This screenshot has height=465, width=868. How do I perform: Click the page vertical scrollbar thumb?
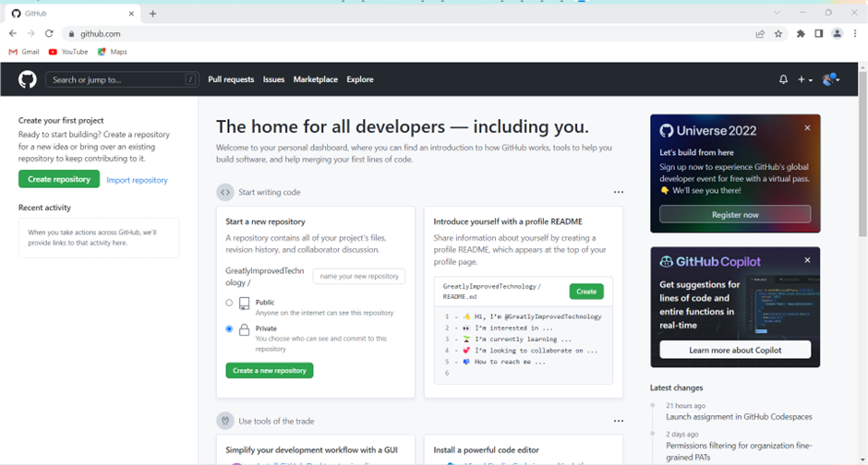pos(863,155)
